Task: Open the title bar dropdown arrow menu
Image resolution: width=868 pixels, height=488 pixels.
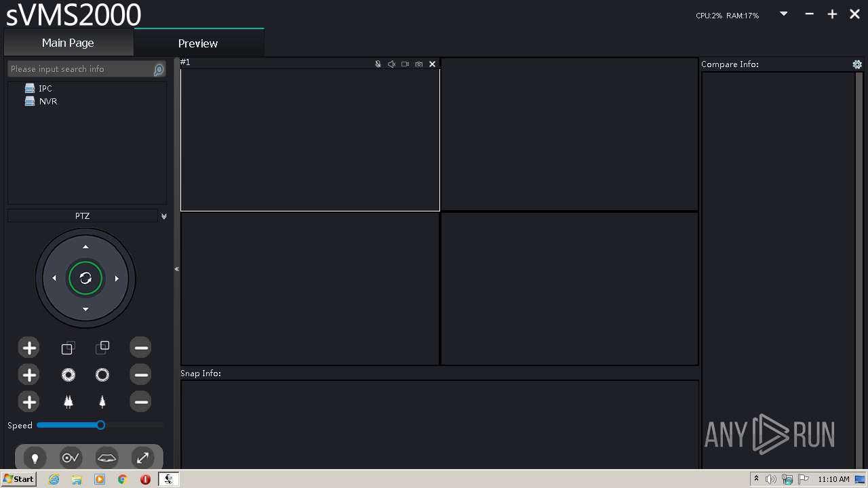Action: coord(784,14)
